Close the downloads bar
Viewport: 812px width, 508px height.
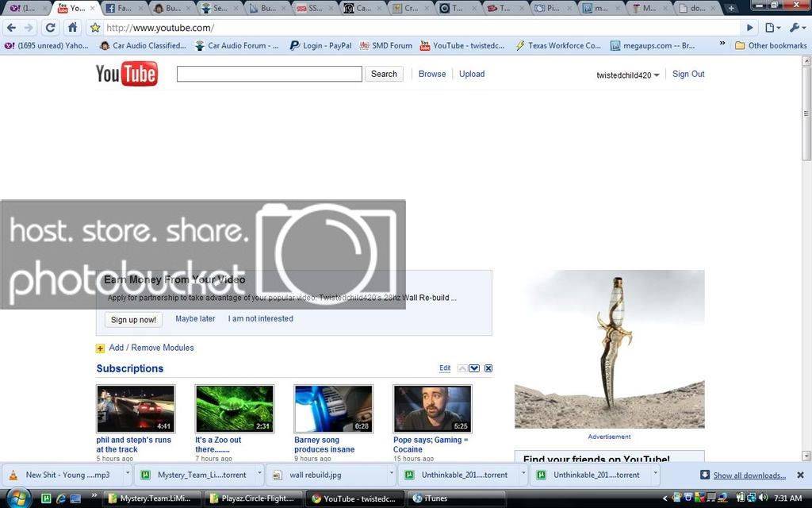click(x=800, y=475)
